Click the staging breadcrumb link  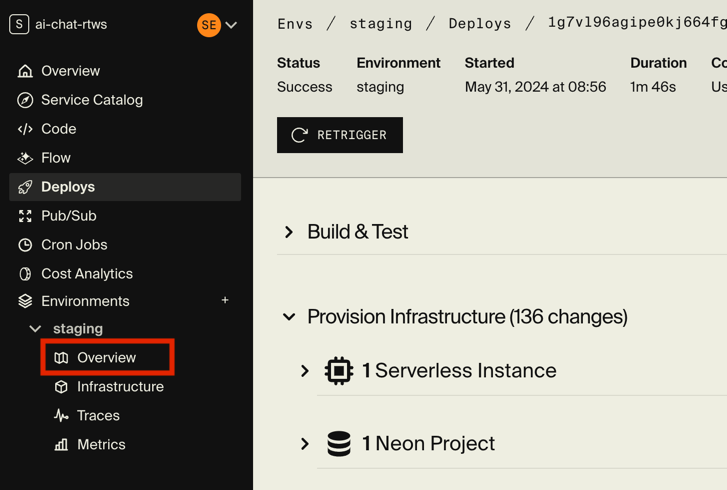click(x=381, y=23)
